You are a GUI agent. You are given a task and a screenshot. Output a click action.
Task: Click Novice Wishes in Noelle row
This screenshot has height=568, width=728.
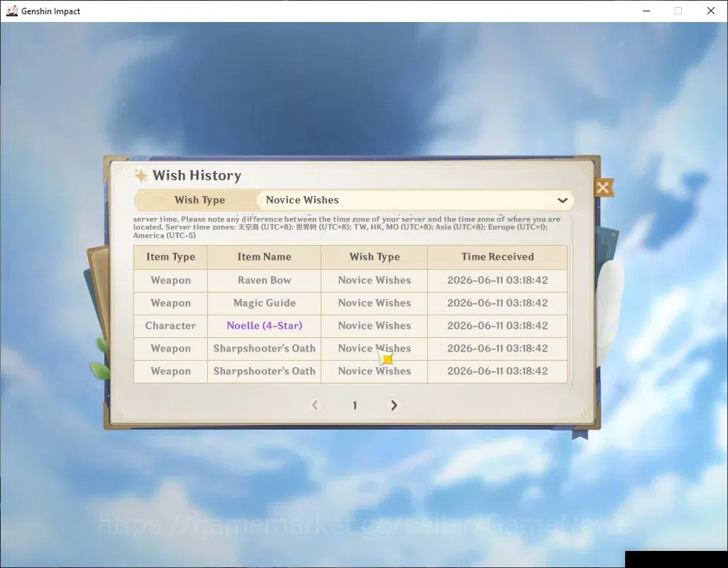(x=374, y=326)
